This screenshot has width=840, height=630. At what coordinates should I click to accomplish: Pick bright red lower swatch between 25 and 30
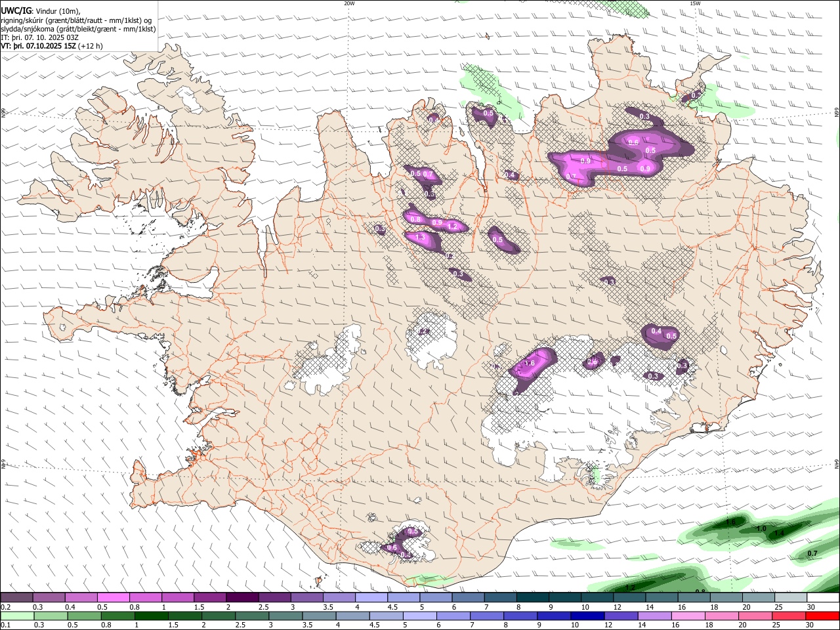point(789,616)
